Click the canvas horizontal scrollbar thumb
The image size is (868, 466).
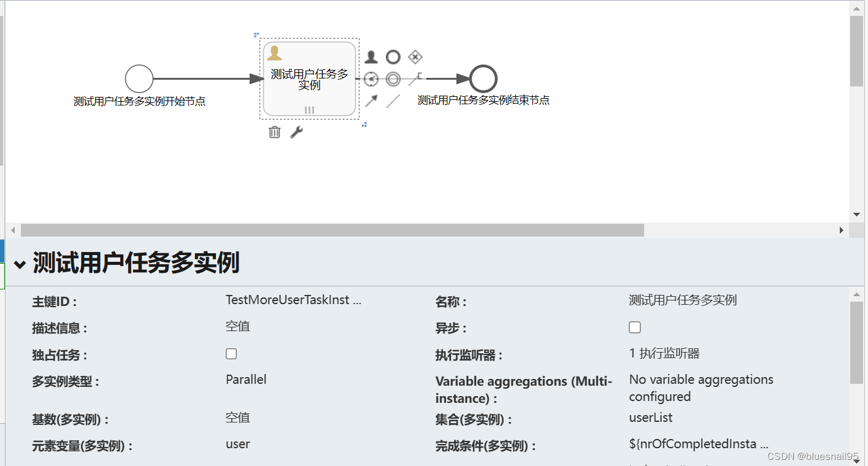click(x=332, y=230)
